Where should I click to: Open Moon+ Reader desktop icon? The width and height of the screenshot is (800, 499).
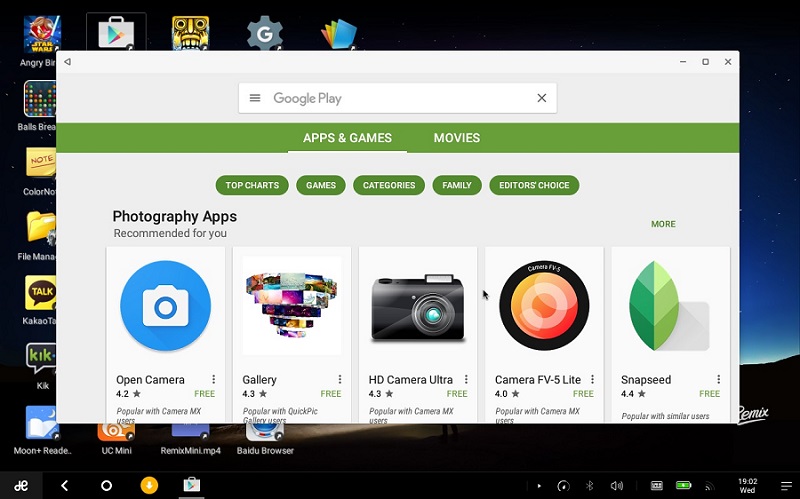point(42,422)
